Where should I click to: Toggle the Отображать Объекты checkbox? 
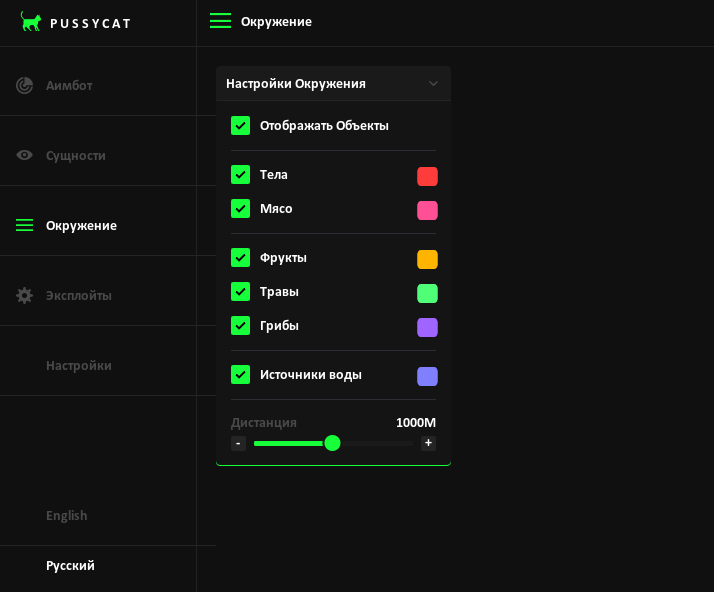(240, 126)
